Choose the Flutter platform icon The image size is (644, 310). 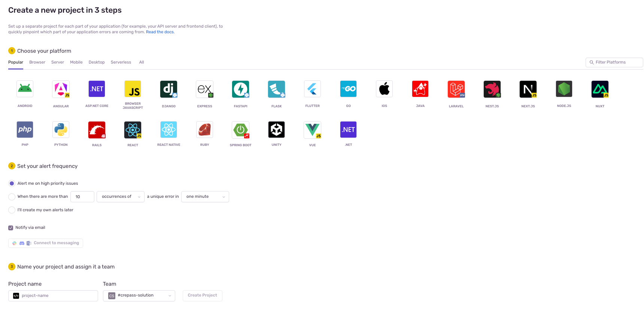click(312, 89)
